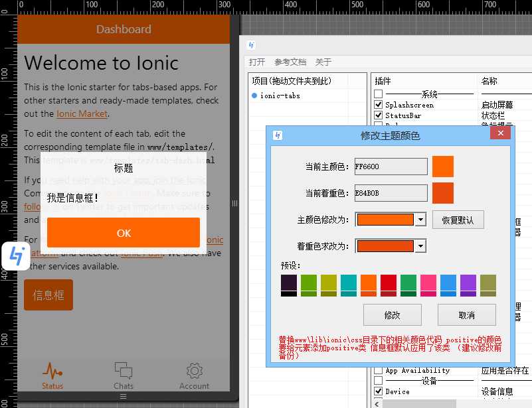
Task: Select the olive yellow preset color
Action: 329,285
